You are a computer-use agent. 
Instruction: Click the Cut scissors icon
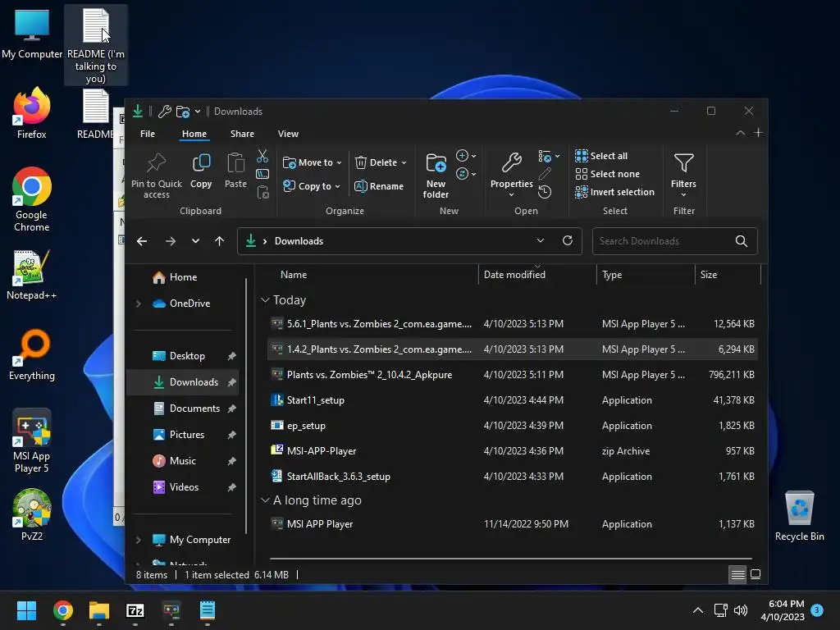click(x=262, y=156)
